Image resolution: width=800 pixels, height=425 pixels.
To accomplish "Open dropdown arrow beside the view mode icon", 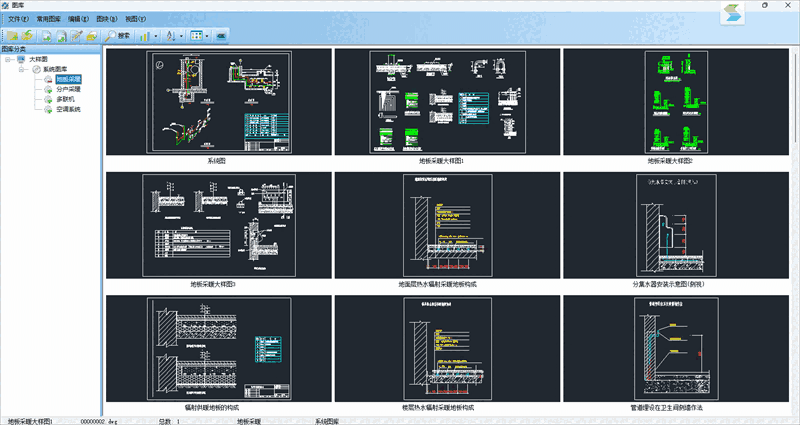I will click(x=207, y=36).
